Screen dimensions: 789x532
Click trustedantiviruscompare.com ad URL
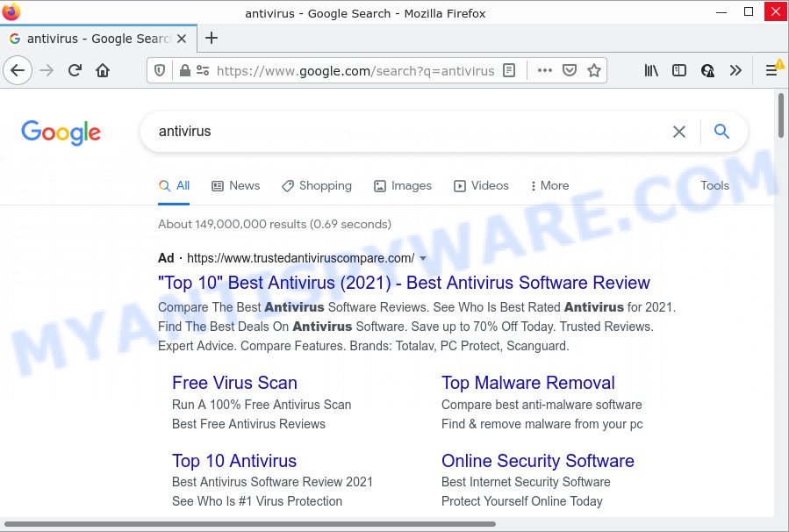(x=300, y=258)
